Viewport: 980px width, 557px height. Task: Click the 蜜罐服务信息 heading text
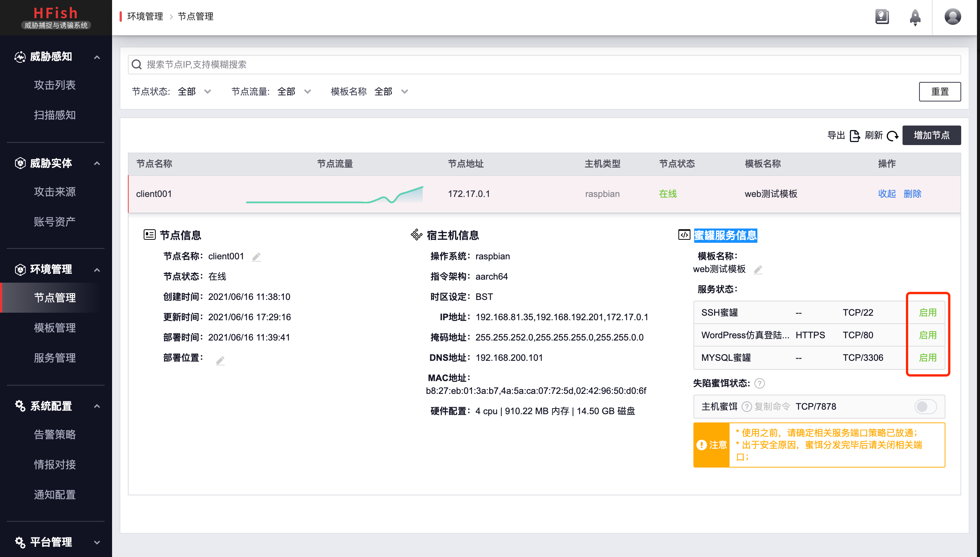[725, 235]
